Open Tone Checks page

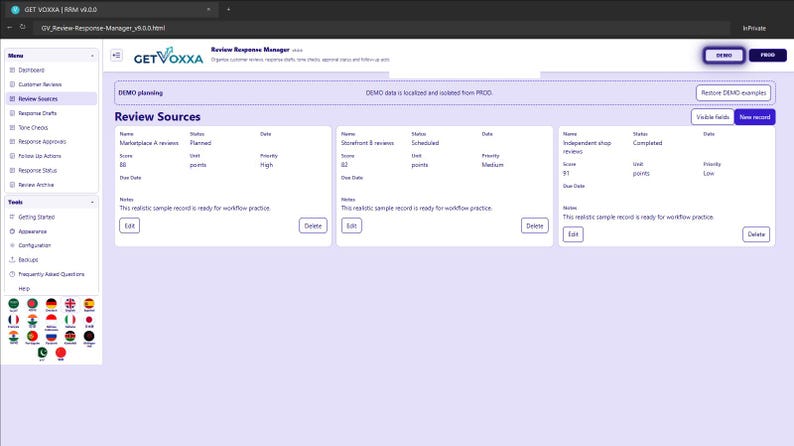pos(51,128)
